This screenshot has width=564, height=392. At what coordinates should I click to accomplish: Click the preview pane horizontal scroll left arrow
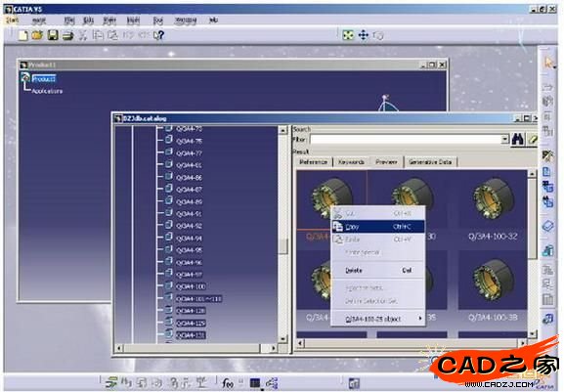[x=300, y=343]
